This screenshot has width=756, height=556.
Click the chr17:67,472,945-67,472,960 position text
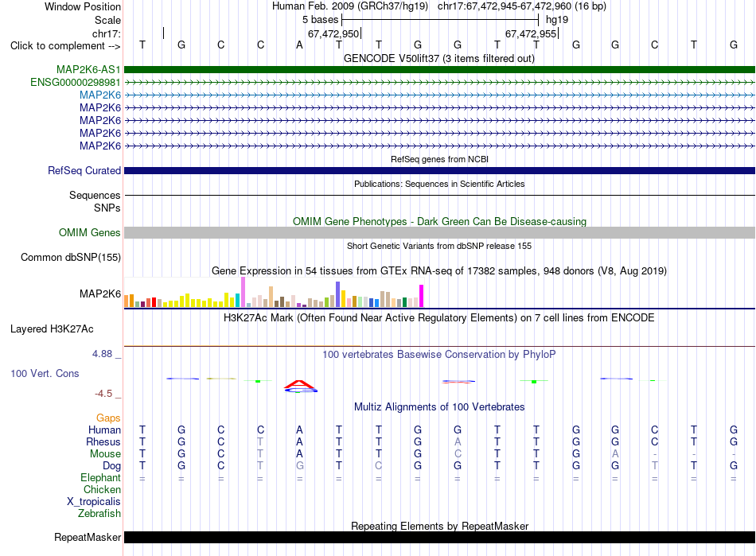pyautogui.click(x=522, y=6)
